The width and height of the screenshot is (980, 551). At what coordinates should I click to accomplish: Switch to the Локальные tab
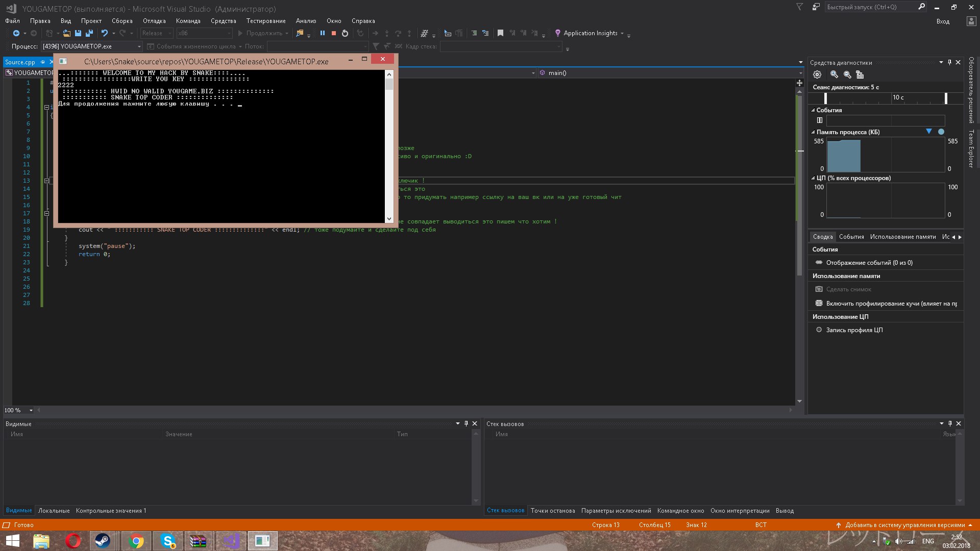coord(54,511)
